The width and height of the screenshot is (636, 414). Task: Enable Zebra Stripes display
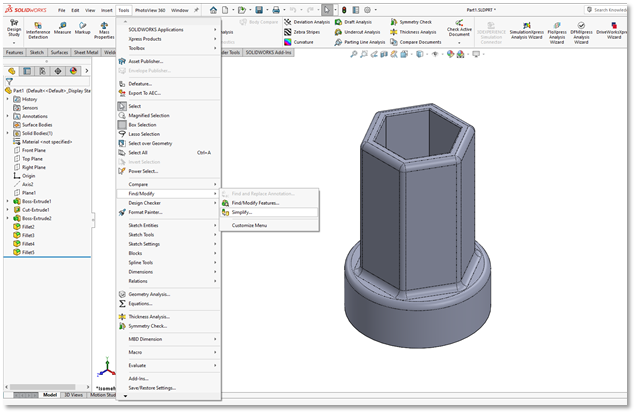tap(302, 32)
